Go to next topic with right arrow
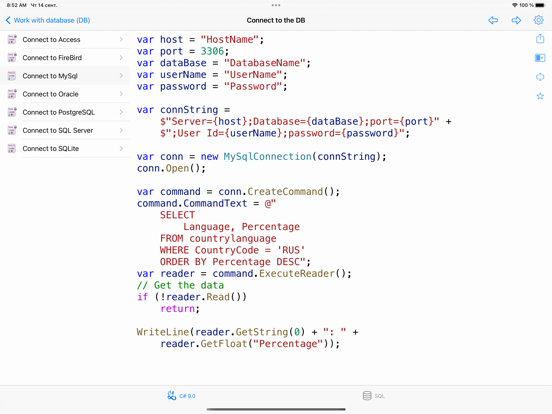 516,20
